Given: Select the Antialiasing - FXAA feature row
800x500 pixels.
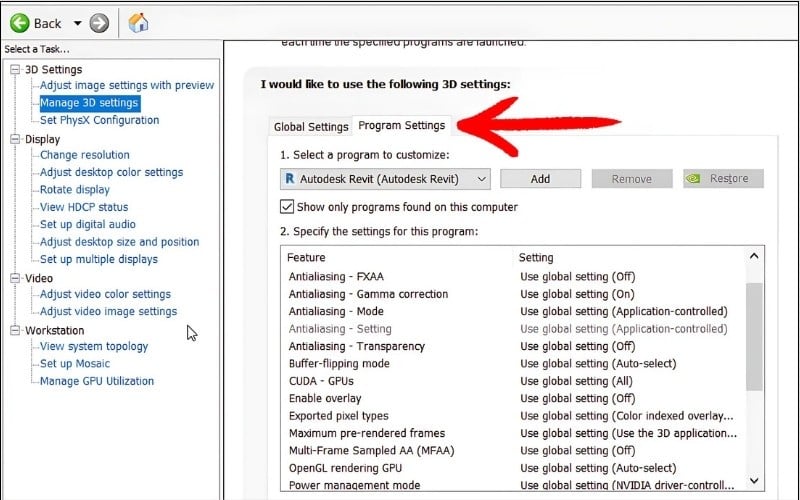Looking at the screenshot, I should click(513, 277).
